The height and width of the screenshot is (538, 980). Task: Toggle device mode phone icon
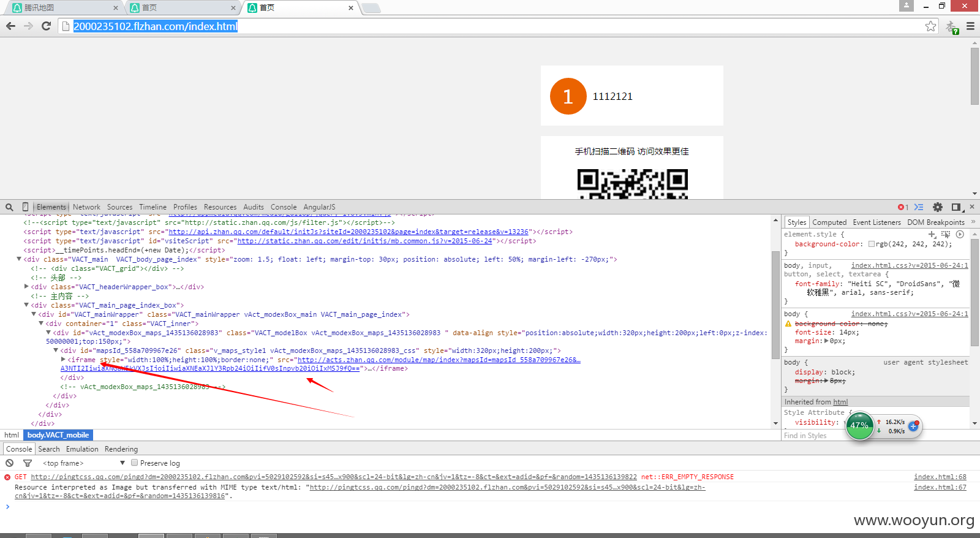pos(25,207)
